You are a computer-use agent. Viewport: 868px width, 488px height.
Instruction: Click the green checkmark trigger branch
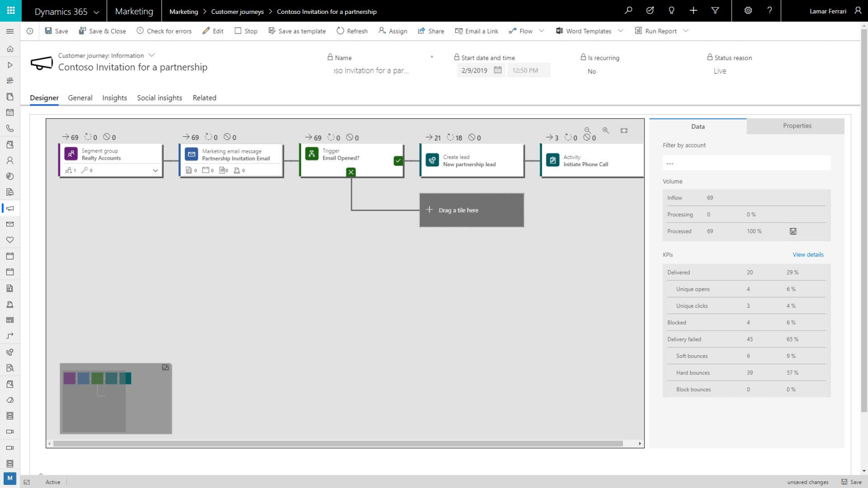398,161
